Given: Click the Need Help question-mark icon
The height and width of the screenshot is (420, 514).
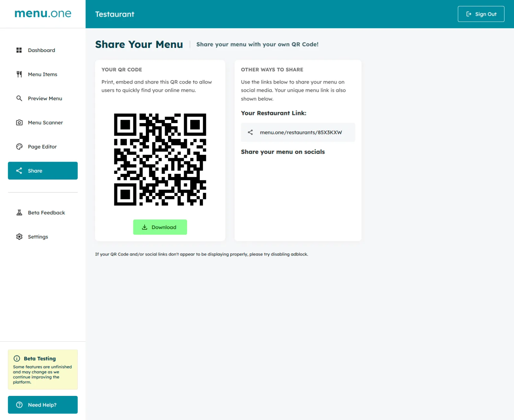Looking at the screenshot, I should coord(19,405).
